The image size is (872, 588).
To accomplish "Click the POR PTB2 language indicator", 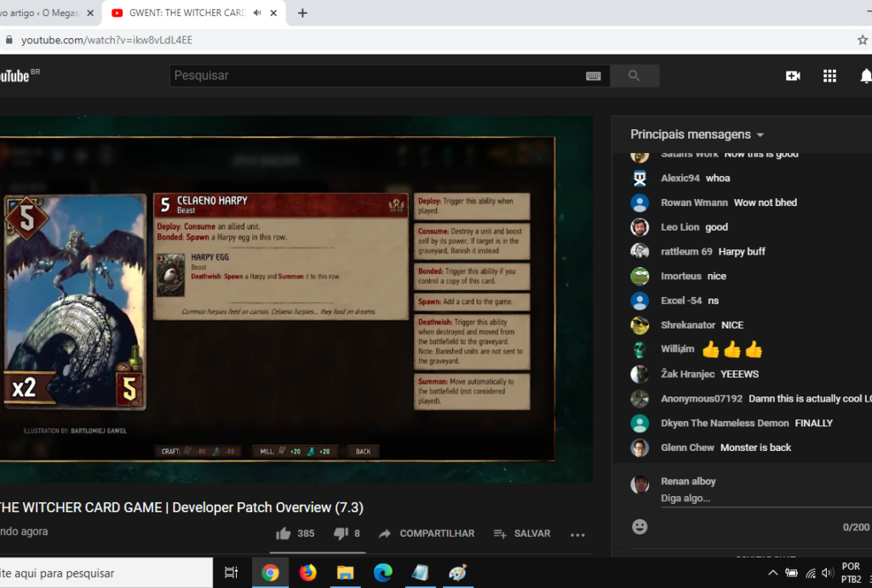I will [x=851, y=573].
